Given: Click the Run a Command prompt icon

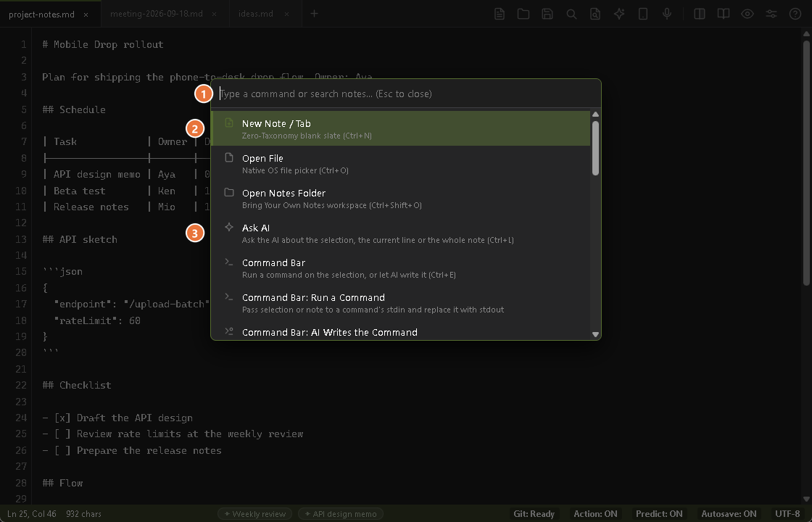Looking at the screenshot, I should [x=229, y=297].
